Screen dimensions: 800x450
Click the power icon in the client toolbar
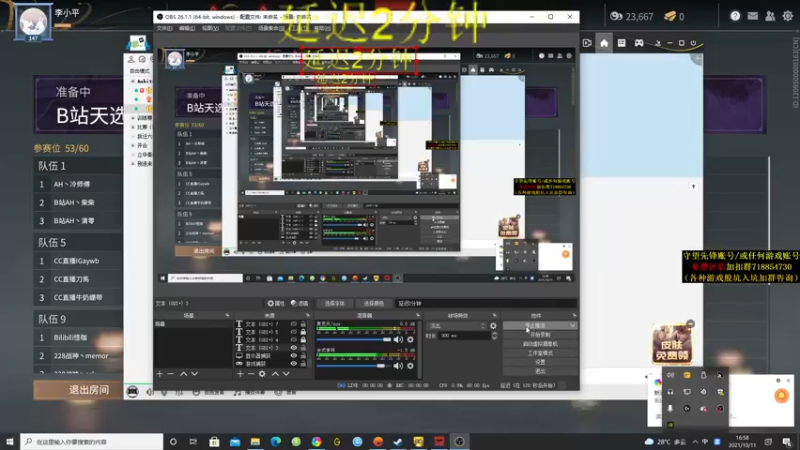693,43
